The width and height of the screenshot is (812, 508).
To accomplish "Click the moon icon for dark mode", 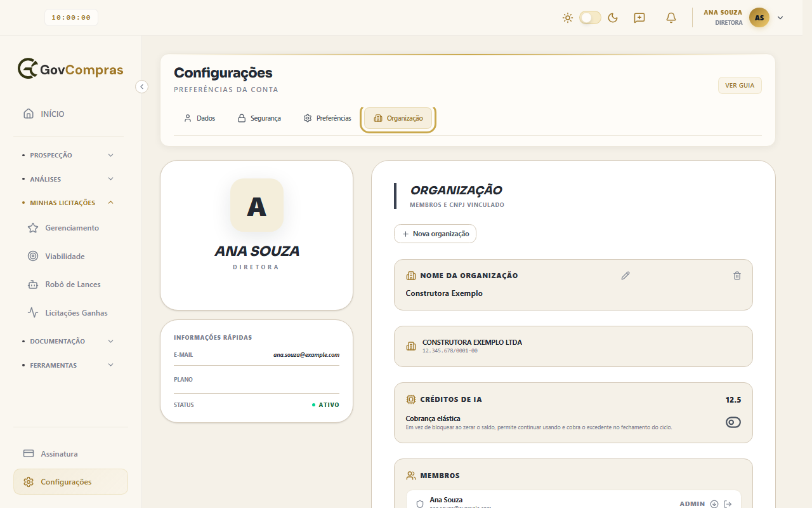I will point(613,18).
